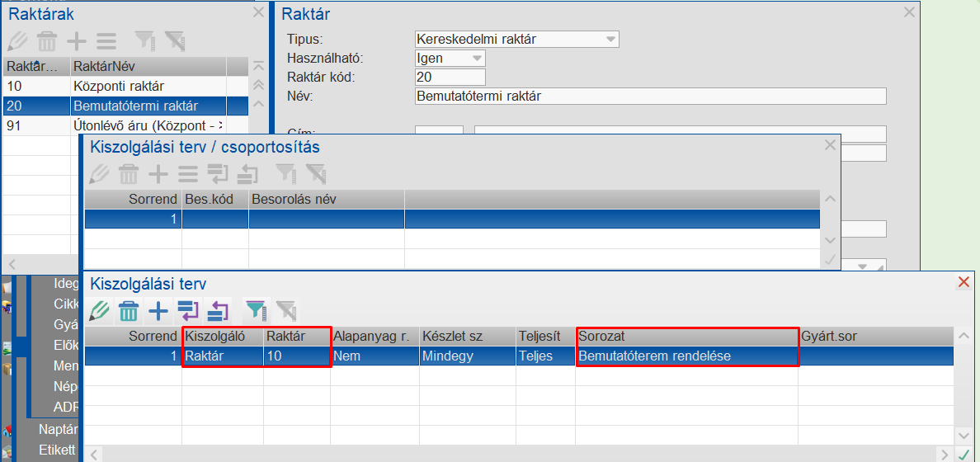
Task: Click the plus icon in csoportosítás window toolbar
Action: click(x=158, y=174)
